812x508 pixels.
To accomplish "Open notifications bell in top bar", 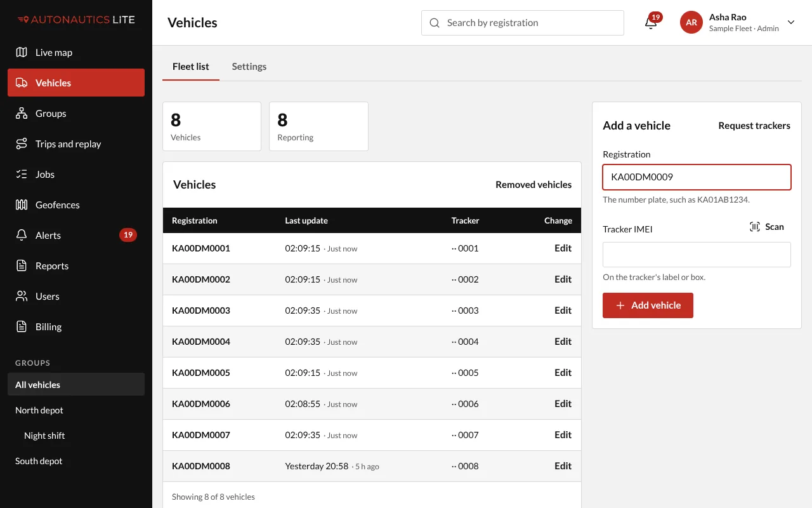I will [650, 23].
